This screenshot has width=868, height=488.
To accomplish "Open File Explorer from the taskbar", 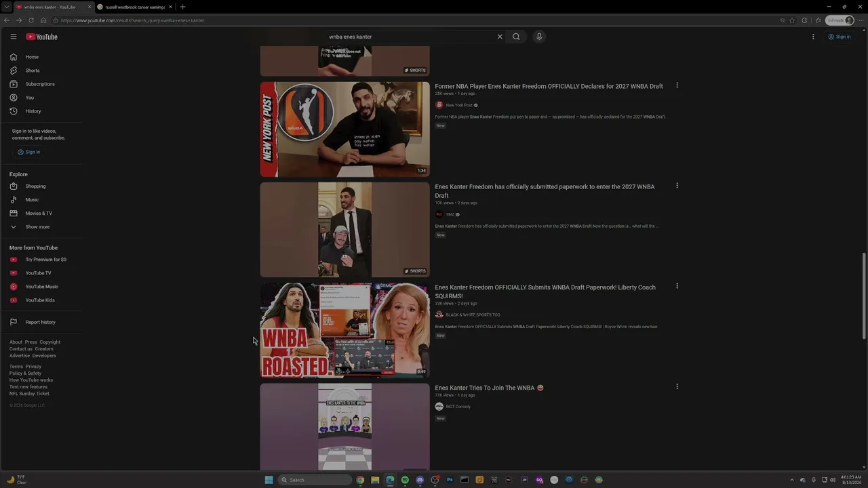I will 375,480.
